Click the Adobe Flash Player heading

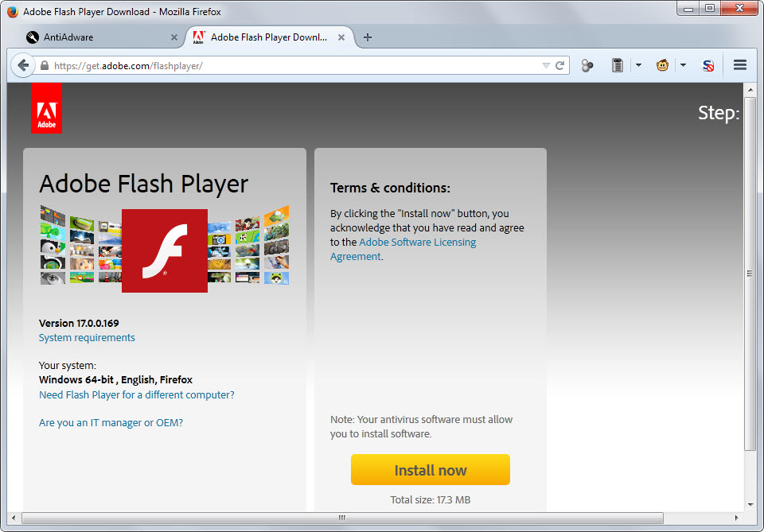(144, 184)
